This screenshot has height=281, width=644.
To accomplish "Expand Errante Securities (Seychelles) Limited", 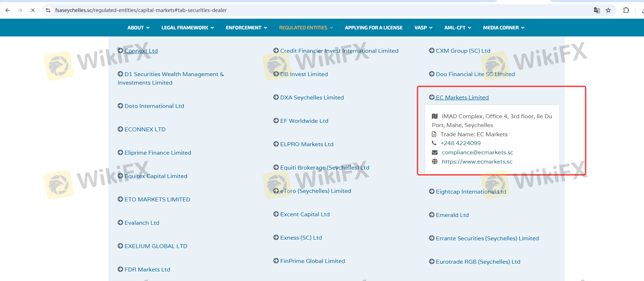I will tap(484, 238).
